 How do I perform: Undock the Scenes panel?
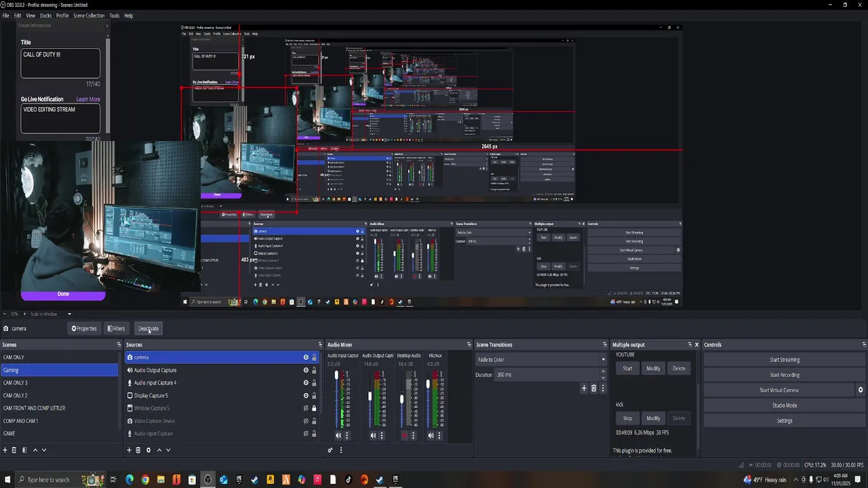tap(119, 345)
